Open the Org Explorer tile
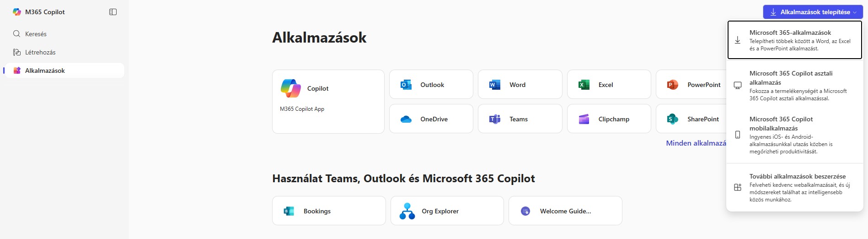 [x=446, y=211]
